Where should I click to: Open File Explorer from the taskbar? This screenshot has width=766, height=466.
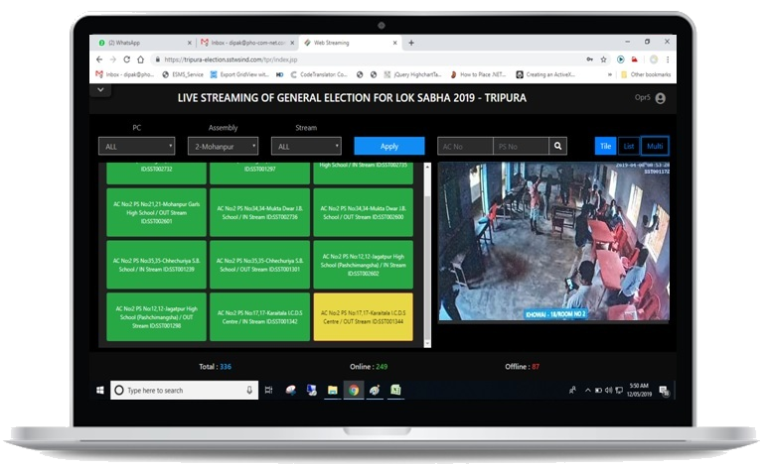pos(332,390)
